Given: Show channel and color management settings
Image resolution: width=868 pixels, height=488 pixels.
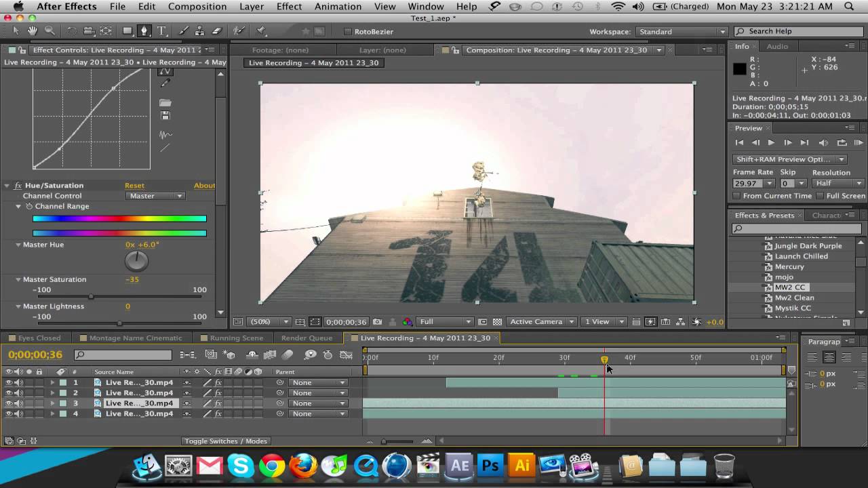Looking at the screenshot, I should coord(408,322).
